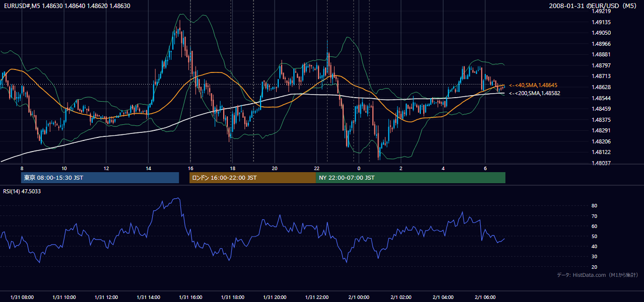Click the bottom time label 1/31 22:00
Screen dimensions: 644x302
tap(317, 297)
